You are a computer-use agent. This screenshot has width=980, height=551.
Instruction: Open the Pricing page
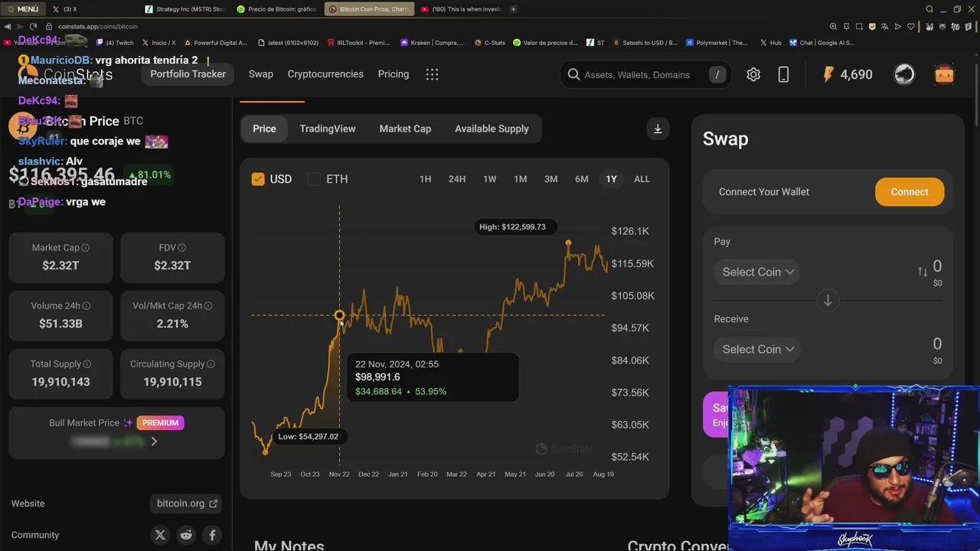coord(394,74)
